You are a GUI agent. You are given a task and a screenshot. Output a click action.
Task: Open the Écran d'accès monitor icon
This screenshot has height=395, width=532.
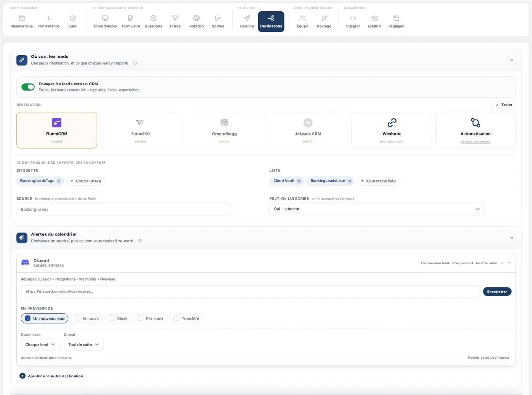coord(105,19)
